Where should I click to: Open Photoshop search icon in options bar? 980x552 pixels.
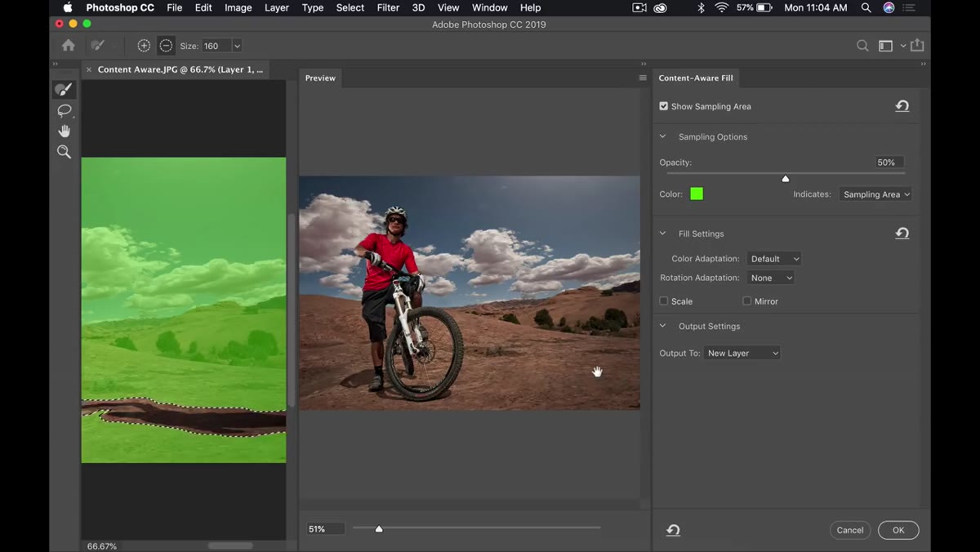coord(862,46)
